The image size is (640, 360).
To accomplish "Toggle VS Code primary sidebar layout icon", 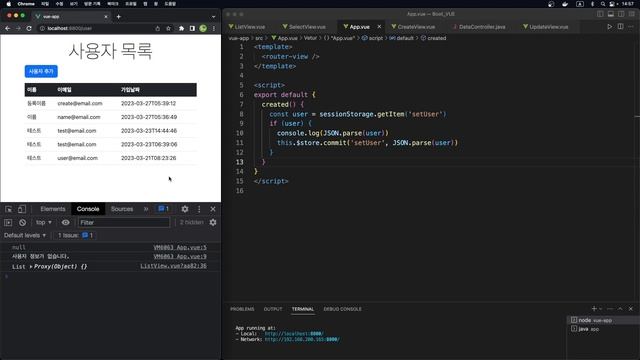I will 600,14.
